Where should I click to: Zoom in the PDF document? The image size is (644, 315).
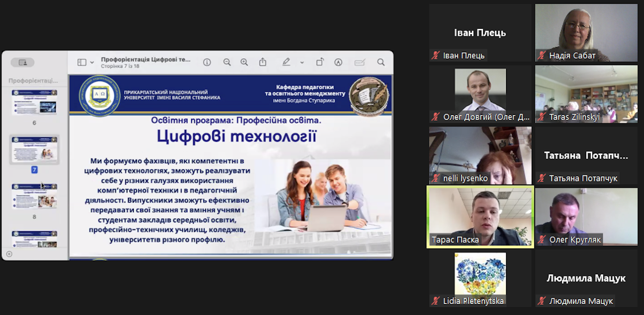point(244,62)
